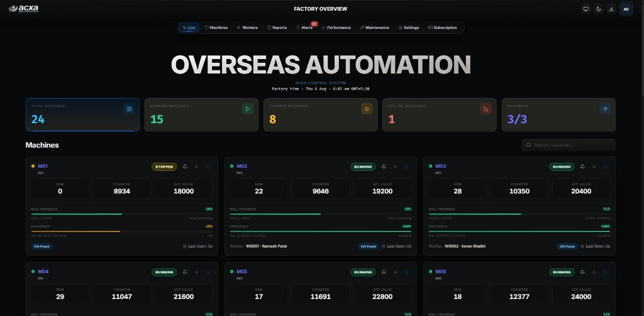Click the M01 roll progress bar

coord(122,214)
